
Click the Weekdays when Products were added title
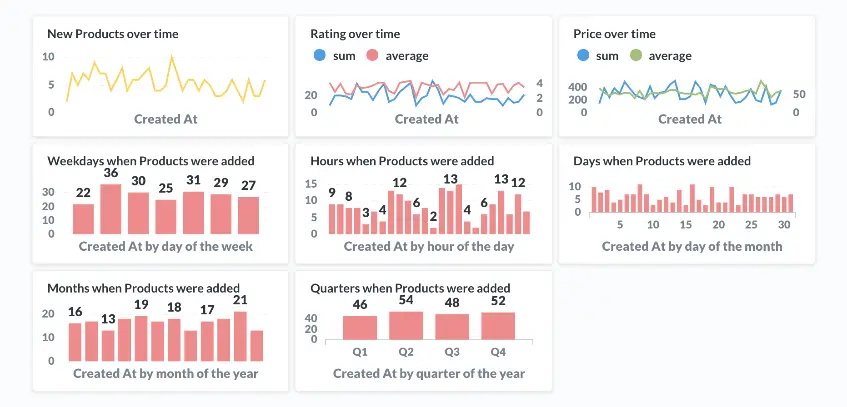150,161
